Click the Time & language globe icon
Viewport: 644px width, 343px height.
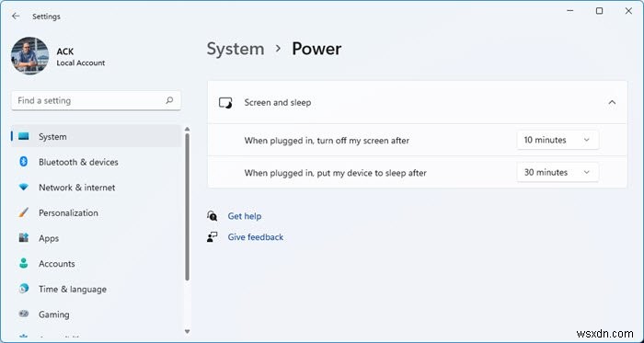click(x=24, y=289)
